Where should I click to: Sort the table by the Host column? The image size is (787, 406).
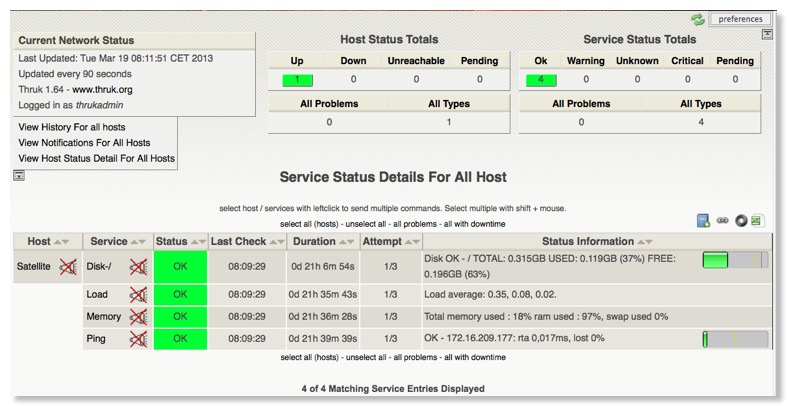(62, 242)
